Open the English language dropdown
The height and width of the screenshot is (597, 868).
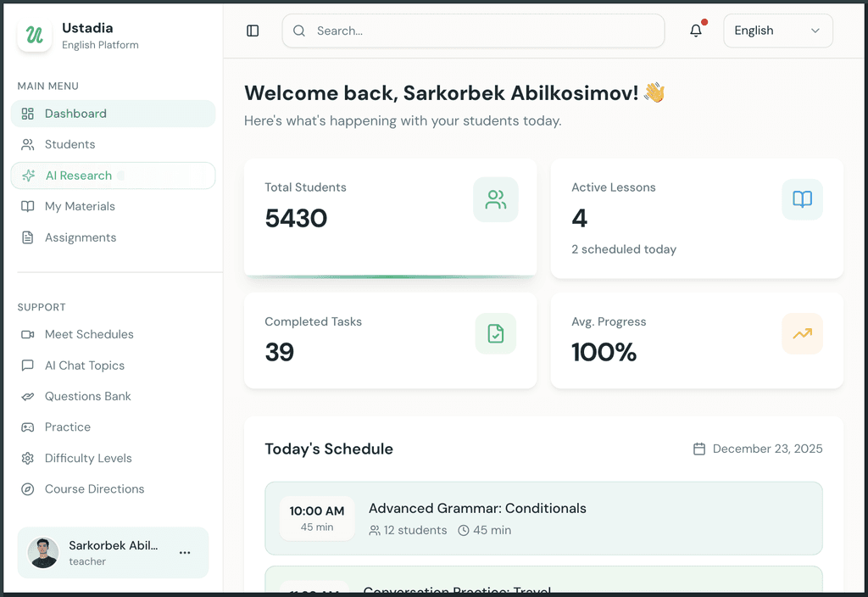778,31
